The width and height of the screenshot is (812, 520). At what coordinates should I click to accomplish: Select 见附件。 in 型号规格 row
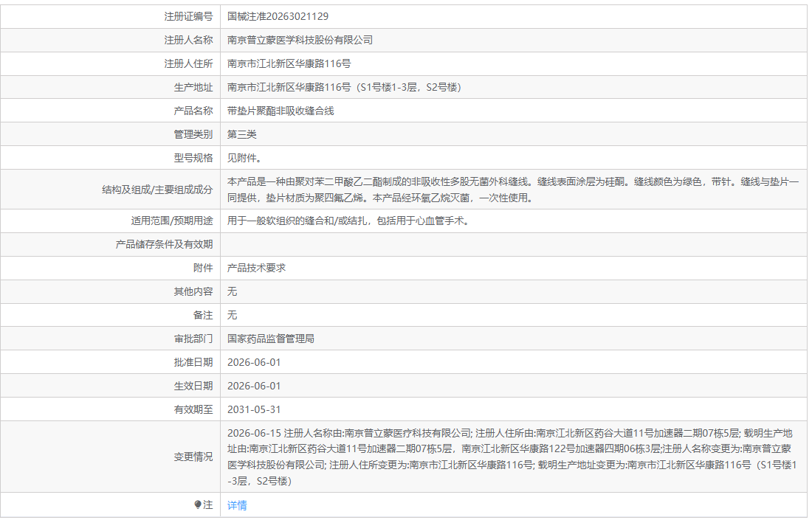244,159
